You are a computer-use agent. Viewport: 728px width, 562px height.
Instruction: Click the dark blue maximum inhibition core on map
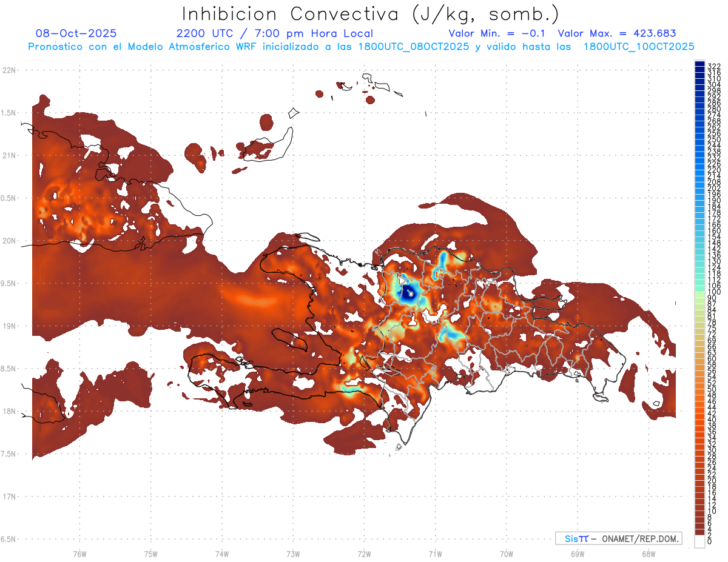pos(406,291)
